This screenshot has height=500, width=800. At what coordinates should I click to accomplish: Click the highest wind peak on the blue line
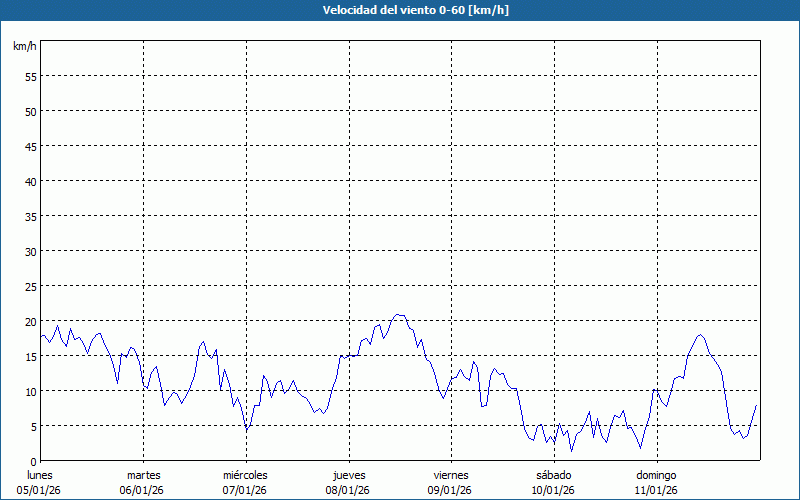click(399, 314)
